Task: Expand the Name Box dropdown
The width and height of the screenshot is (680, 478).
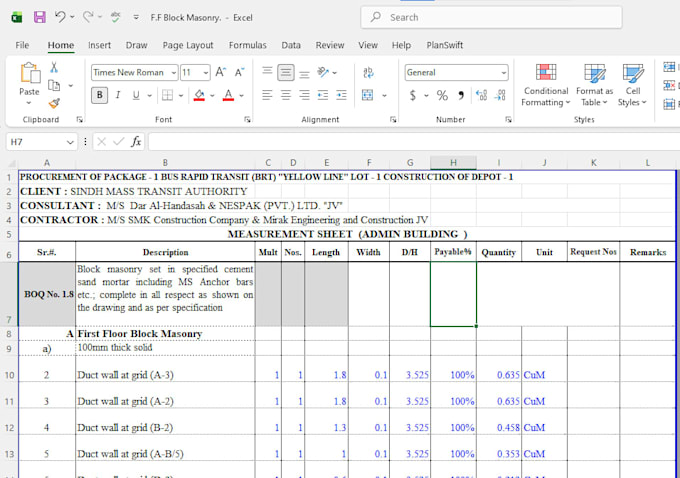Action: pos(70,142)
